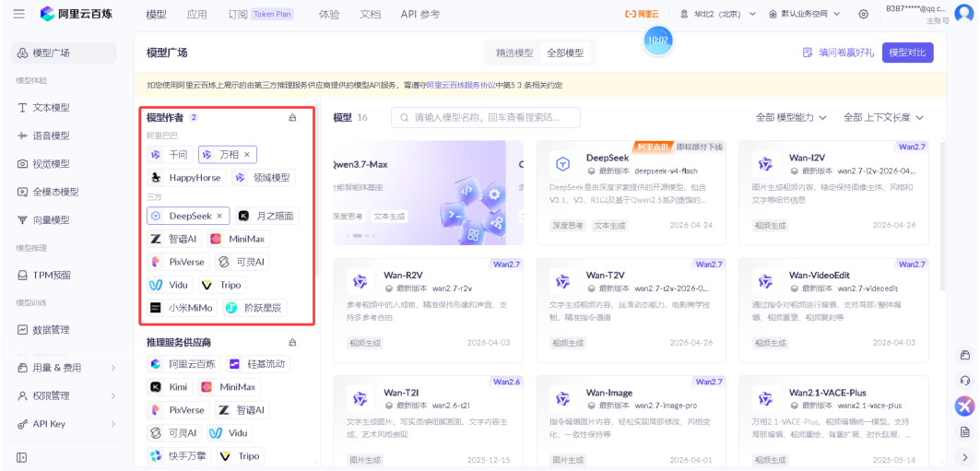The height and width of the screenshot is (471, 980).
Task: Remove the 万相 filter via its X
Action: (247, 154)
